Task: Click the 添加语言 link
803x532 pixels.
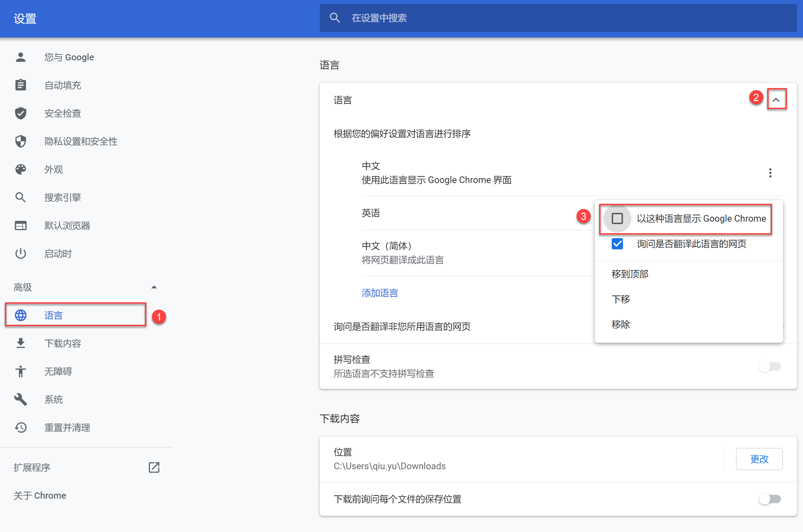Action: pos(380,293)
